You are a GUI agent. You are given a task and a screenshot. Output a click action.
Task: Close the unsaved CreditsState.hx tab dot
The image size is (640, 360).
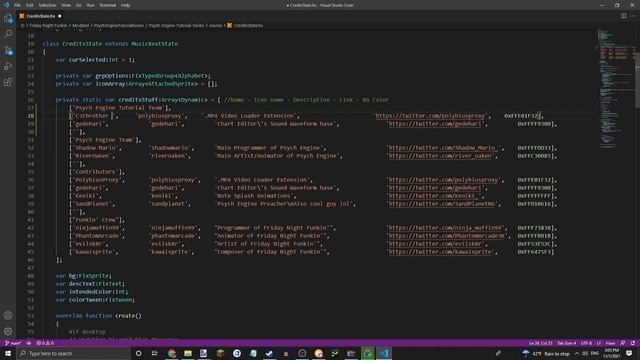click(x=60, y=16)
